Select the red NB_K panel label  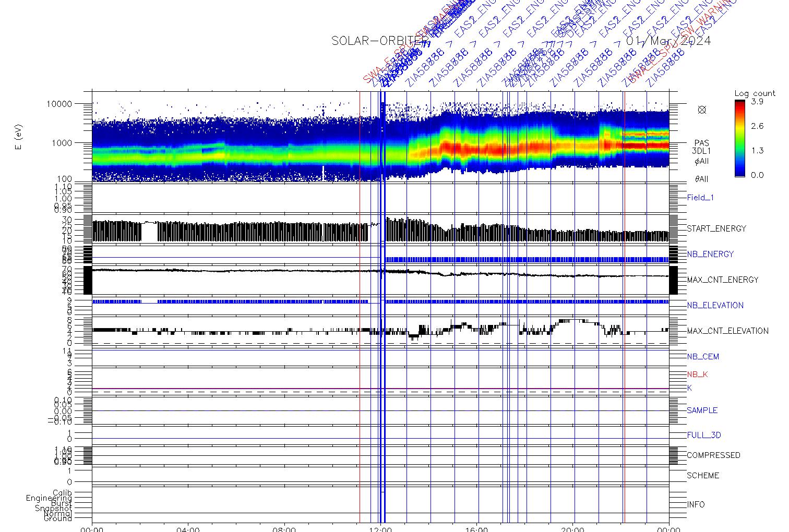697,374
